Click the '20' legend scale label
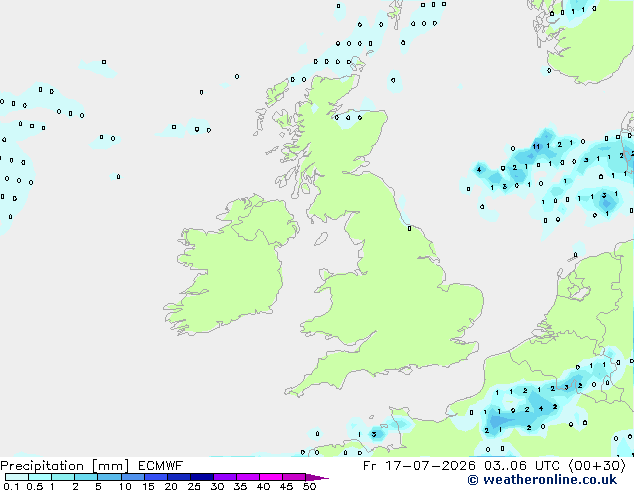 point(171,486)
